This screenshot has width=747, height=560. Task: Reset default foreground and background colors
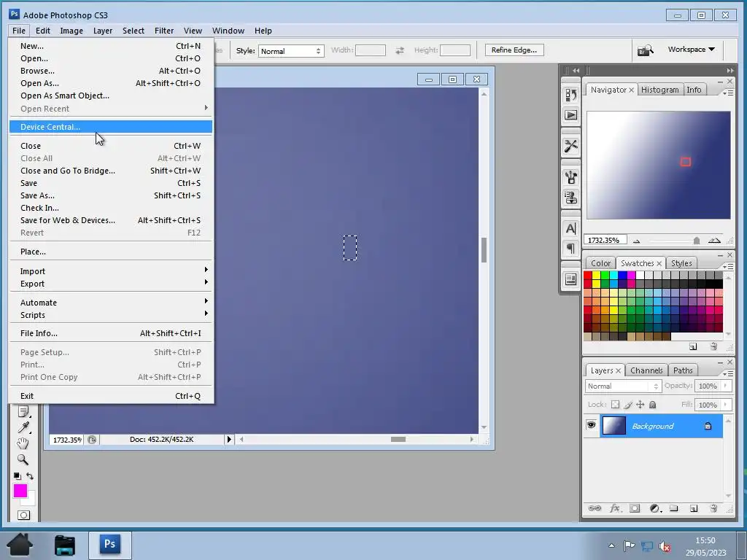(x=18, y=475)
